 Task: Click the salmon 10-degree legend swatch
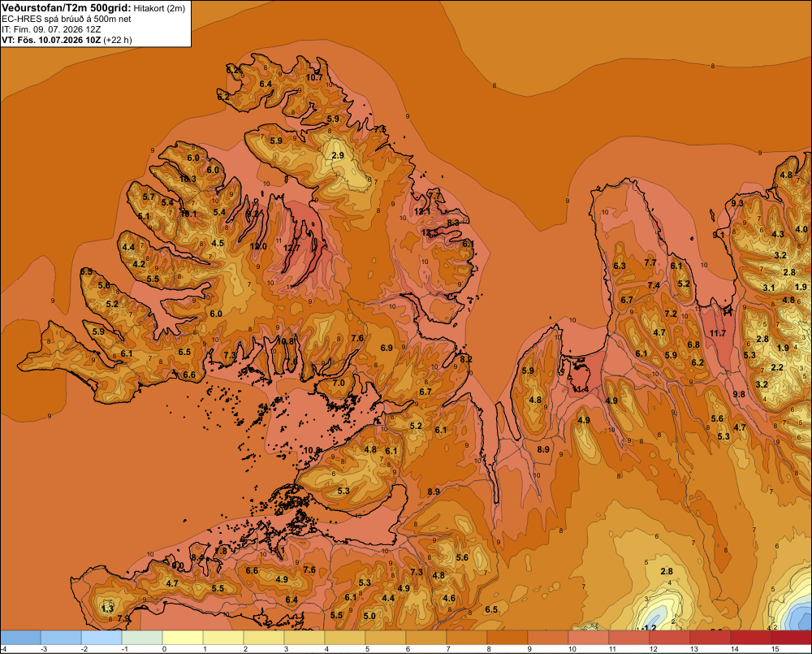point(588,637)
